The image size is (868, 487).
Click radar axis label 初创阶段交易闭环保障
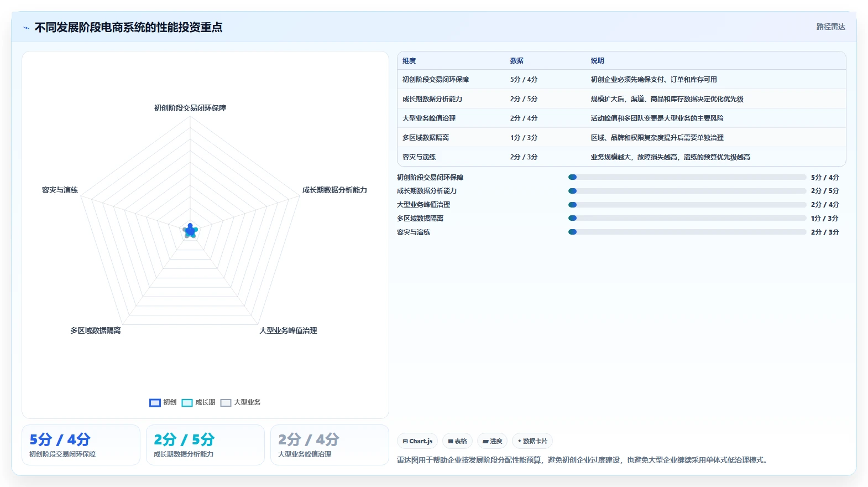[190, 108]
